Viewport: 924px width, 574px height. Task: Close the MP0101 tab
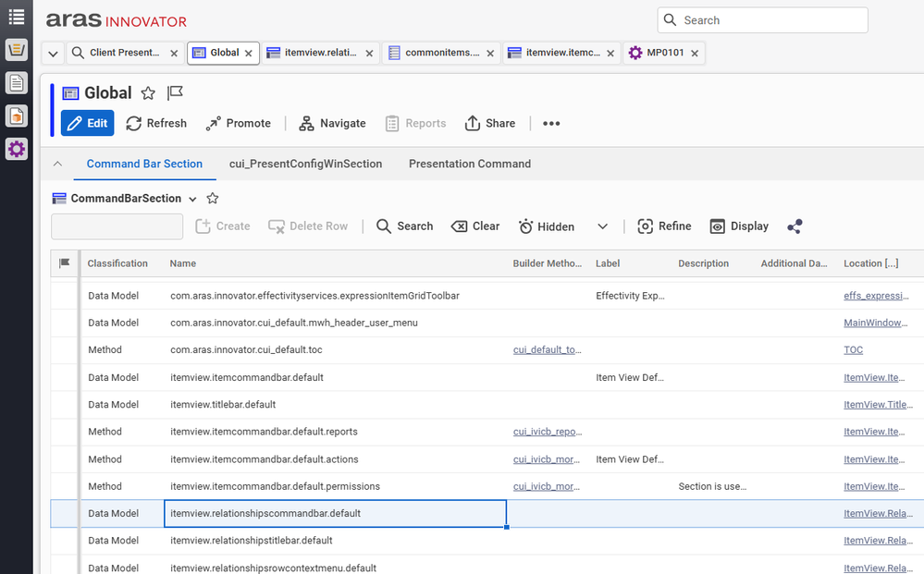(696, 54)
